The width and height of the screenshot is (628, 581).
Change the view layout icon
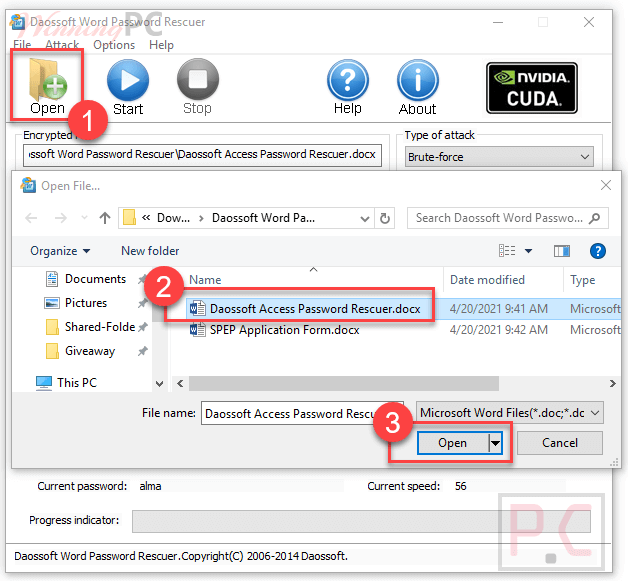click(x=507, y=251)
